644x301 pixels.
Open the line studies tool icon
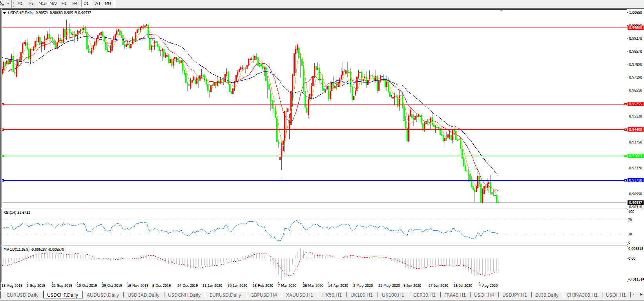tap(2, 3)
